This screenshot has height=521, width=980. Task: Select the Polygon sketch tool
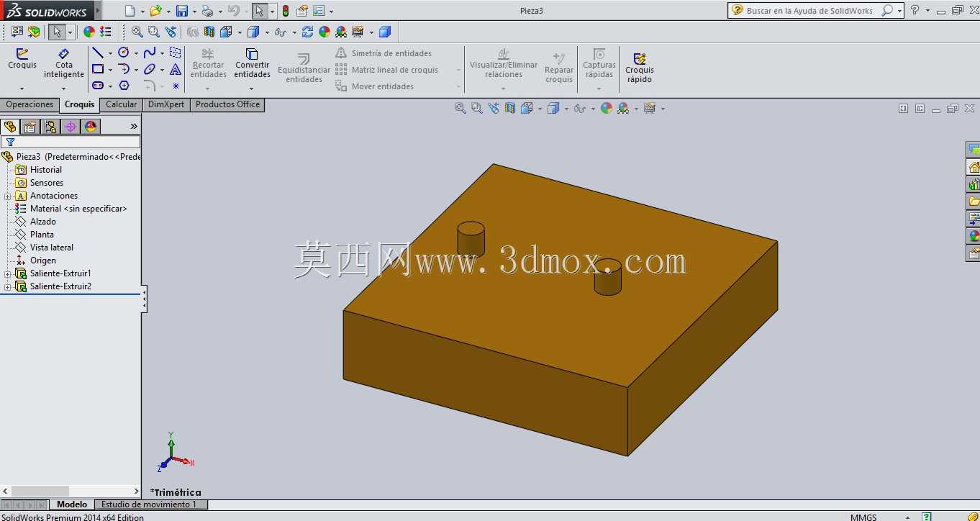tap(124, 86)
